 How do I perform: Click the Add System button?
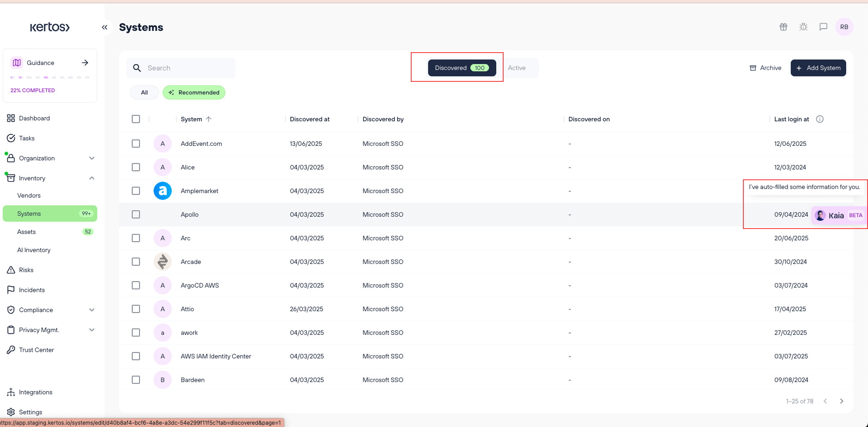818,68
